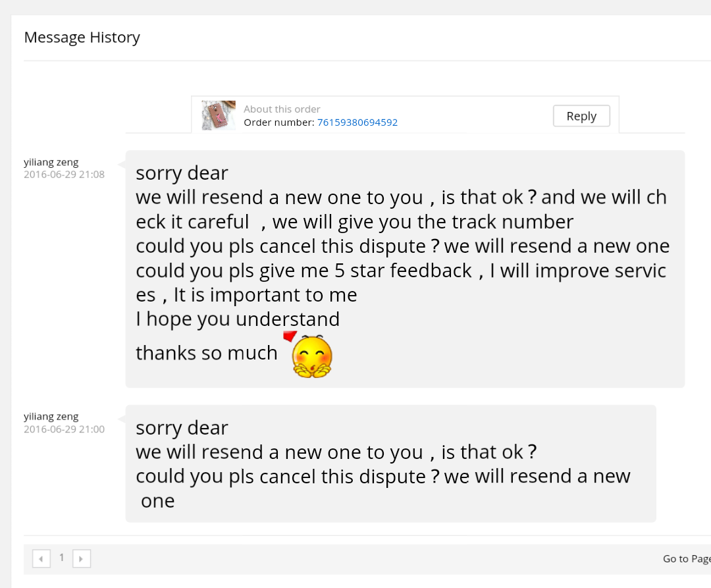The height and width of the screenshot is (588, 711).
Task: Click the "About this order" label
Action: [282, 109]
